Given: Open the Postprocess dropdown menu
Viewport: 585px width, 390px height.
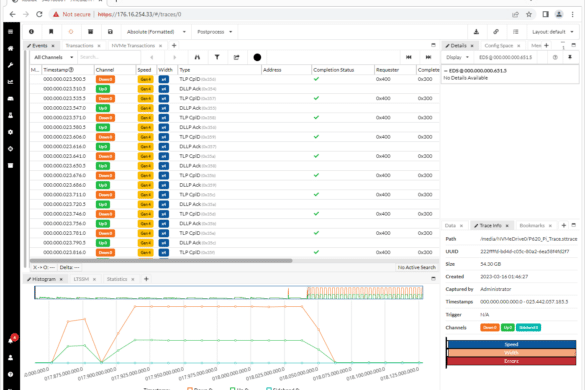Looking at the screenshot, I should click(215, 32).
